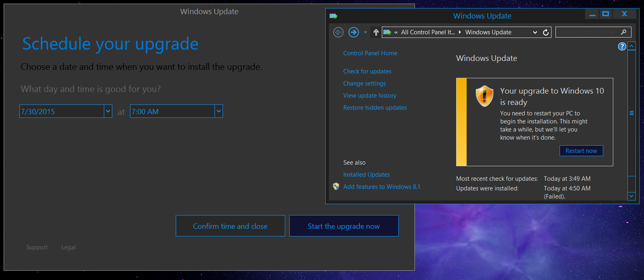Click the Up one level arrow
This screenshot has height=280, width=644.
(376, 32)
